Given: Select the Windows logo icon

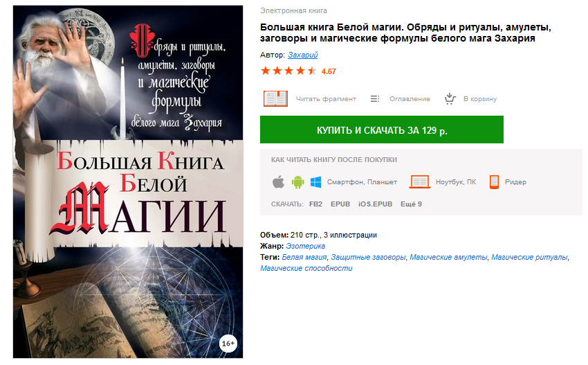Looking at the screenshot, I should 315,183.
